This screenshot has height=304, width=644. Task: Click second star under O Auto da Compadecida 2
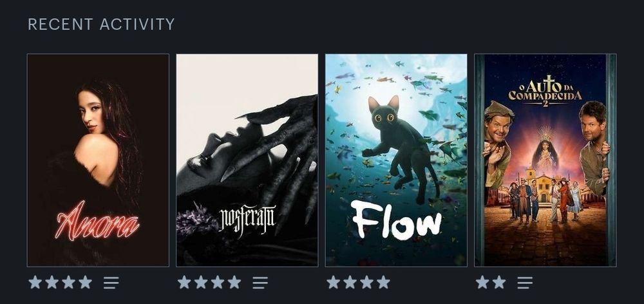point(500,282)
